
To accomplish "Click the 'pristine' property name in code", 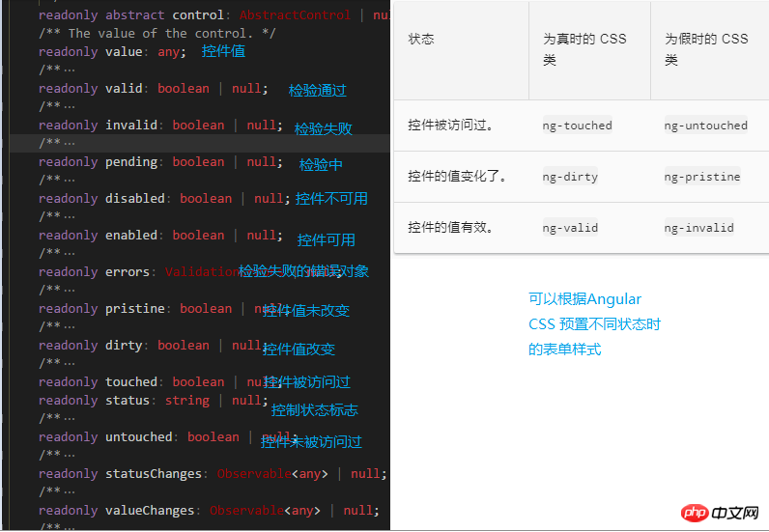I will coord(135,308).
